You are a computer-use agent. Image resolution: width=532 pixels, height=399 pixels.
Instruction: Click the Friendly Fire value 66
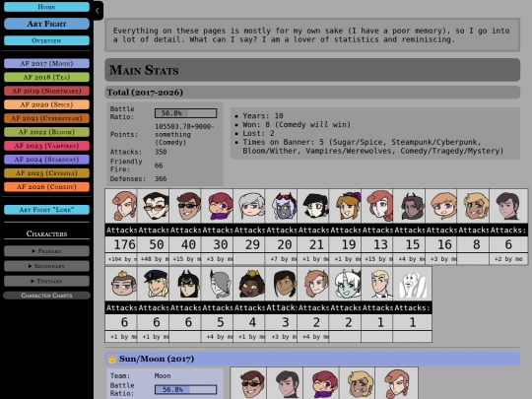click(159, 166)
